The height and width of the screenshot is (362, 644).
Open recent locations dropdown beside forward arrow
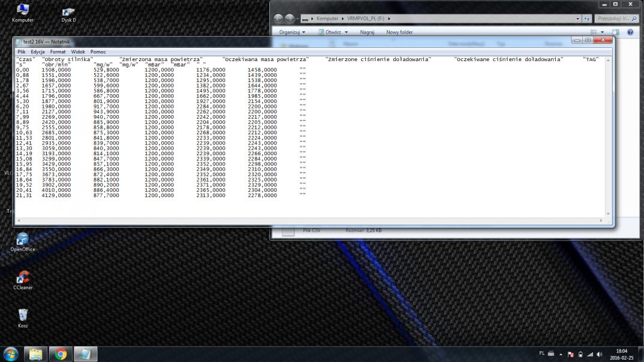pyautogui.click(x=297, y=19)
